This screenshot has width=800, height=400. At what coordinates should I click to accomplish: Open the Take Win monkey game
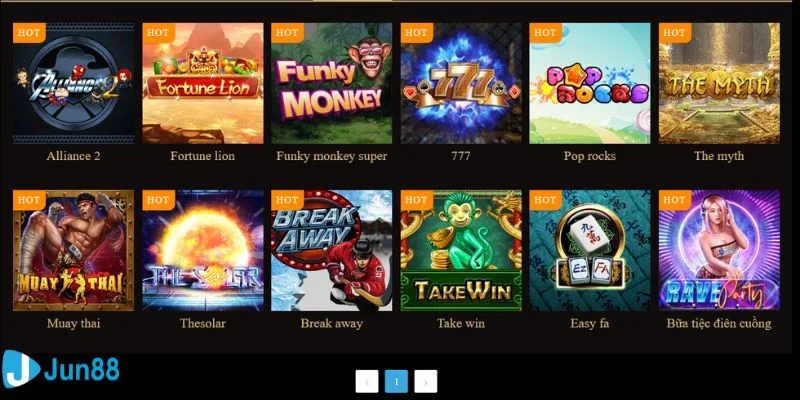coord(461,251)
